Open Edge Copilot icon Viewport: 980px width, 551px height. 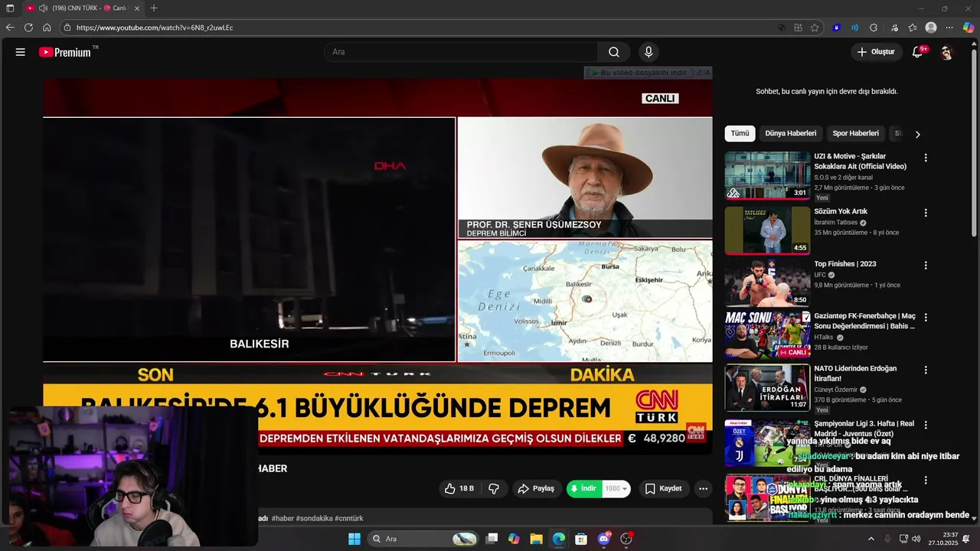[x=968, y=28]
